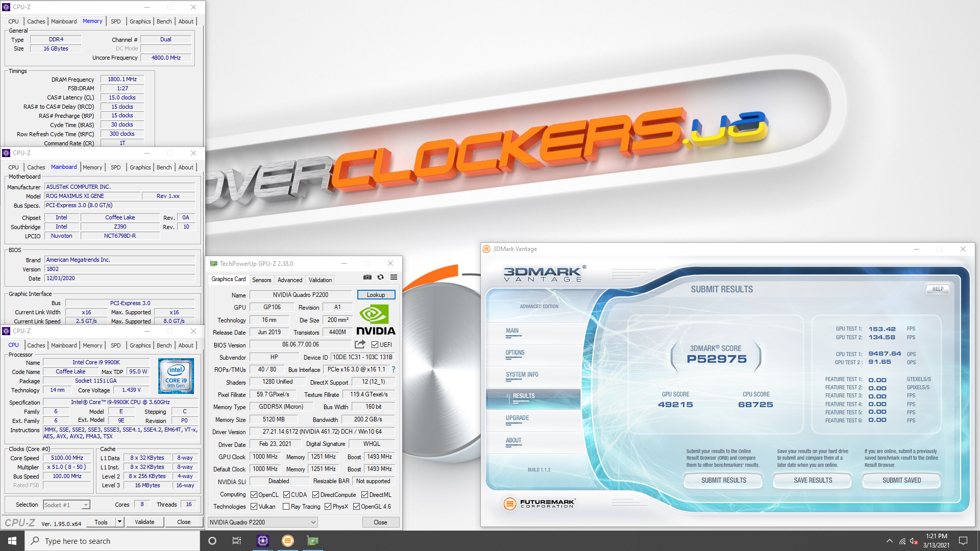This screenshot has height=551, width=980.
Task: Click the CPU-Z taskbar icon
Action: (263, 541)
